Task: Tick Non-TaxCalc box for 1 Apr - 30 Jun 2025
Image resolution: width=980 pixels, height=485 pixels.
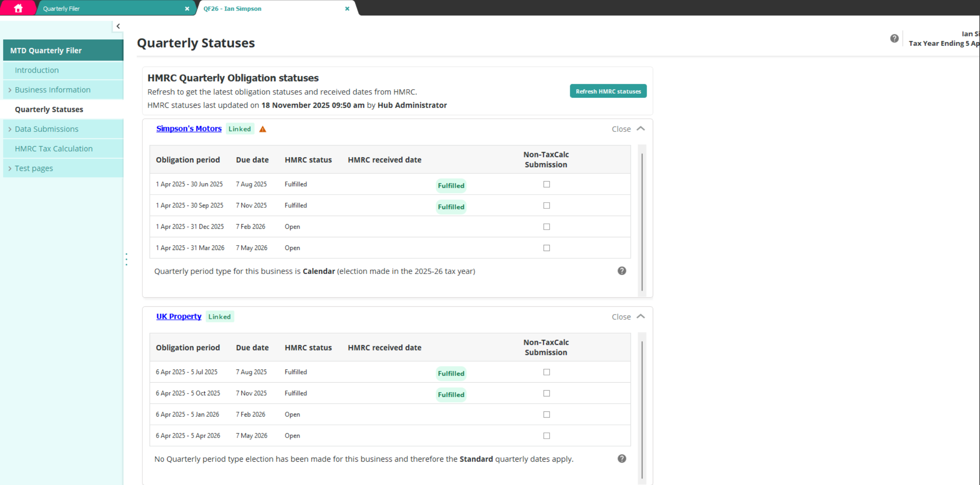Action: pos(546,184)
